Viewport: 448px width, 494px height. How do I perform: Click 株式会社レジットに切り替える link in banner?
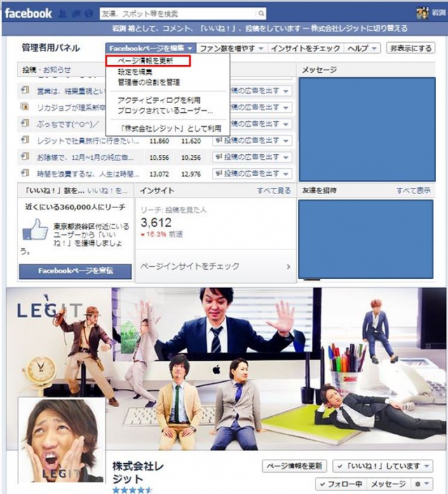pos(359,28)
